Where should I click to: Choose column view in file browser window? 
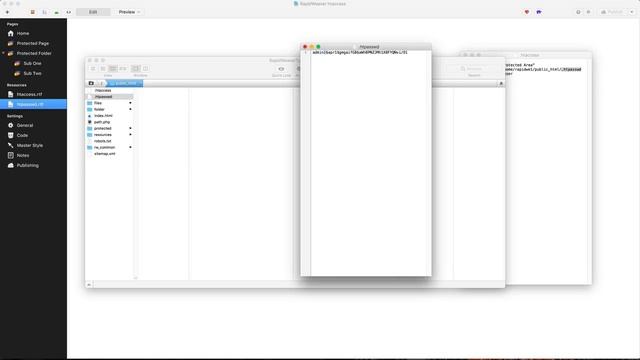113,69
